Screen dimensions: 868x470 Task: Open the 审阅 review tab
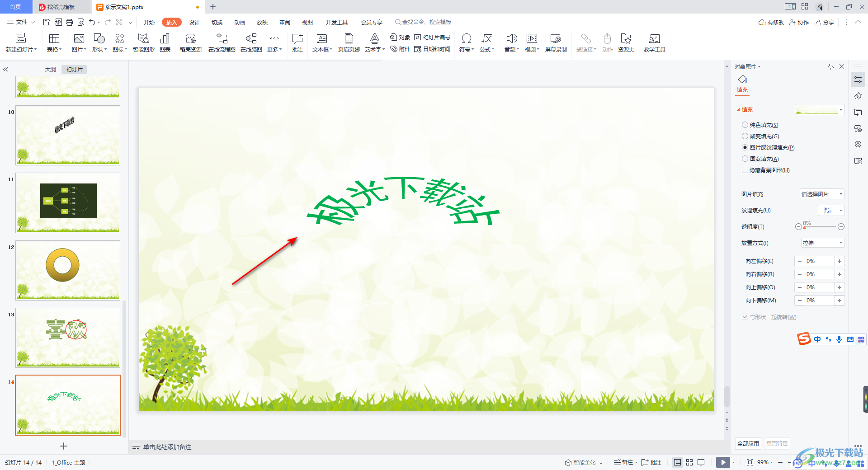tap(285, 22)
